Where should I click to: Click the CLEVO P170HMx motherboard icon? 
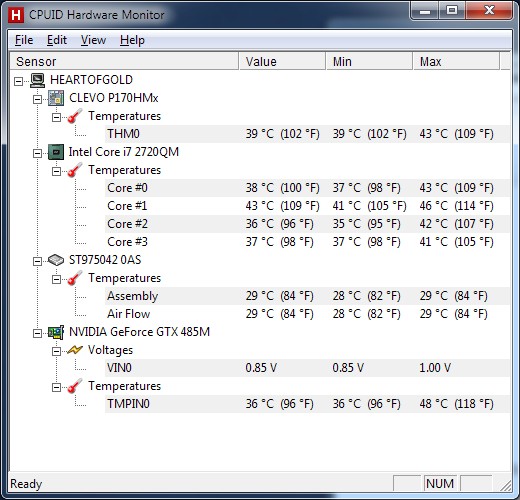(56, 98)
